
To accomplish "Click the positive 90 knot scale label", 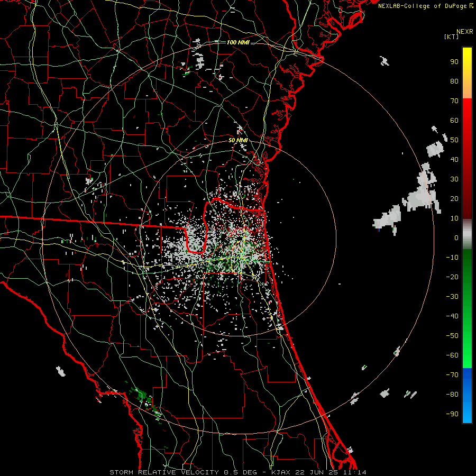I will 454,62.
